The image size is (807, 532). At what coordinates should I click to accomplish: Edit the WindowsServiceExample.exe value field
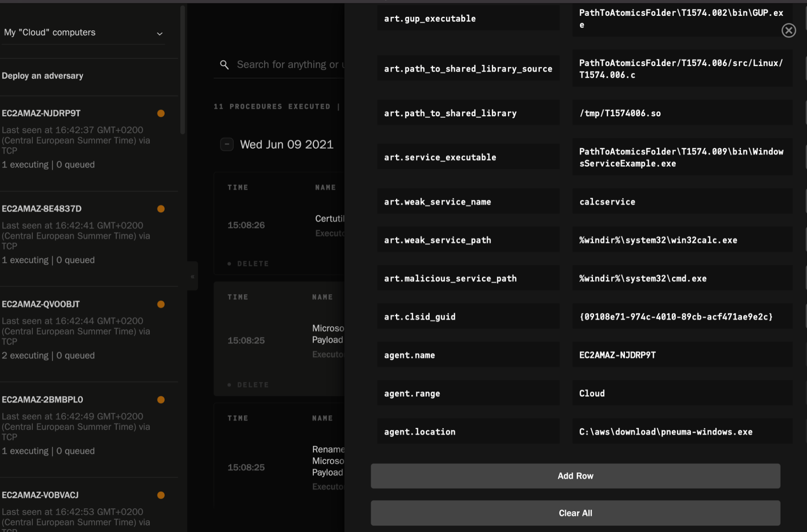pos(682,157)
